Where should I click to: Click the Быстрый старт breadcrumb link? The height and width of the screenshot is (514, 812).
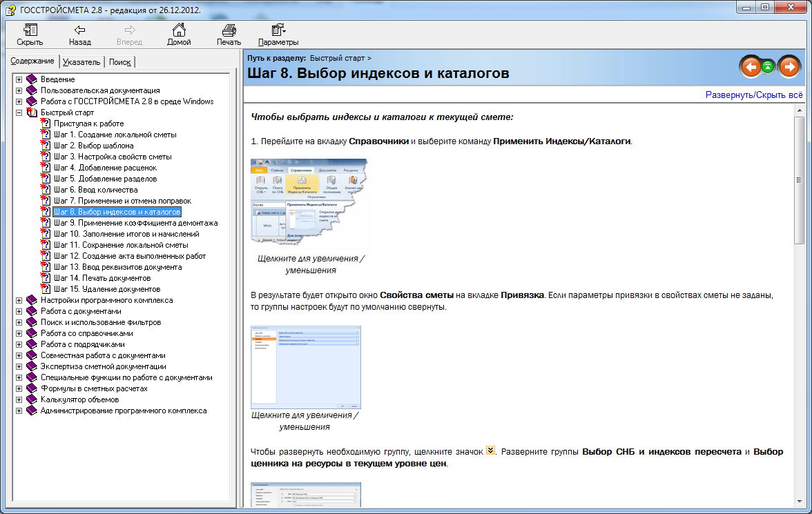(337, 58)
